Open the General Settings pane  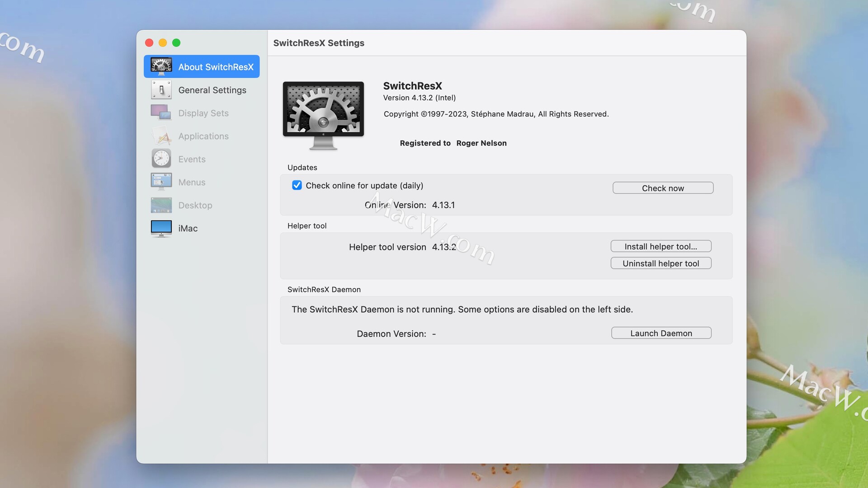click(x=212, y=90)
